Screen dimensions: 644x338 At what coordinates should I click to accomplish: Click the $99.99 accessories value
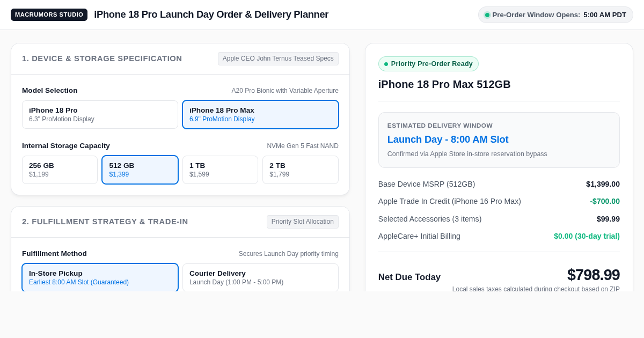coord(608,219)
